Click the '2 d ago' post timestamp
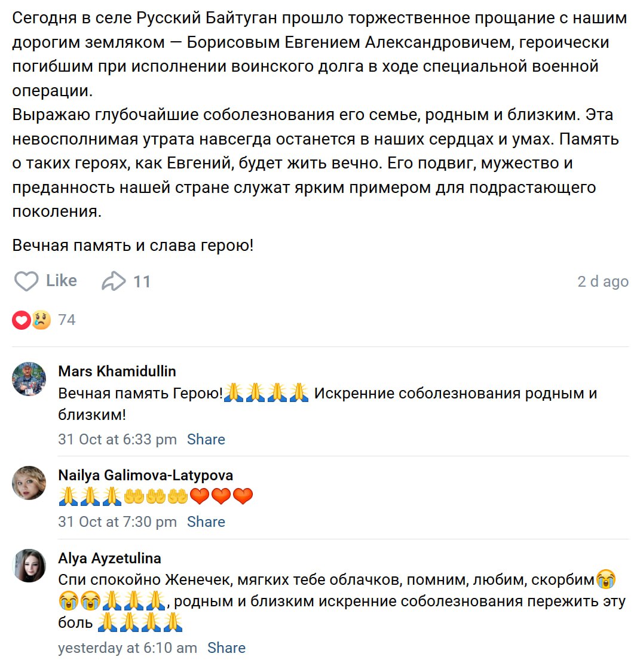 tap(602, 281)
